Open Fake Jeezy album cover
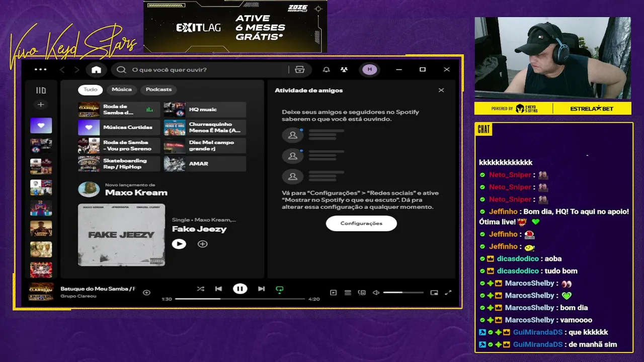Image resolution: width=644 pixels, height=362 pixels. coord(121,235)
